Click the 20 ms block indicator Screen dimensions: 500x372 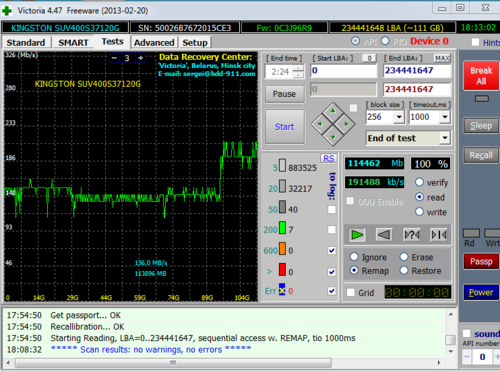[282, 186]
